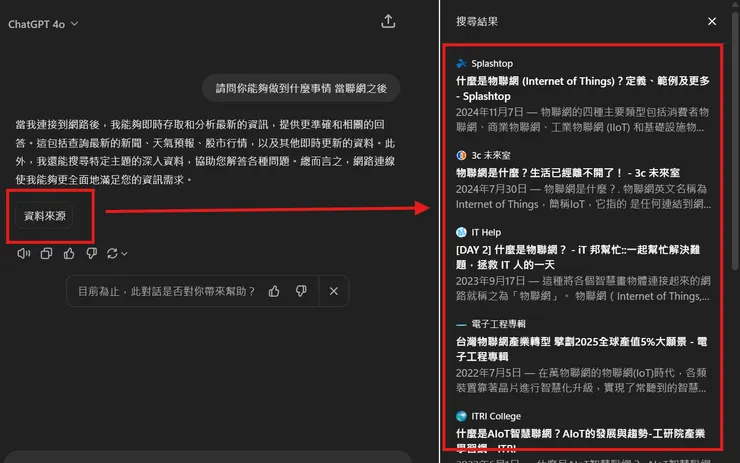Screen dimensions: 740x463
Task: Click the 3c 未來室 site favicon
Action: (461, 155)
